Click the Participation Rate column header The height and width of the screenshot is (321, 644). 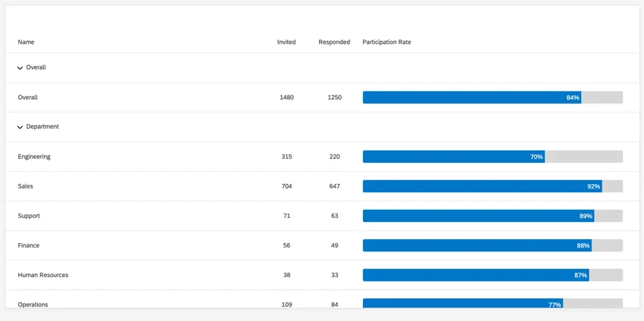[x=386, y=42]
